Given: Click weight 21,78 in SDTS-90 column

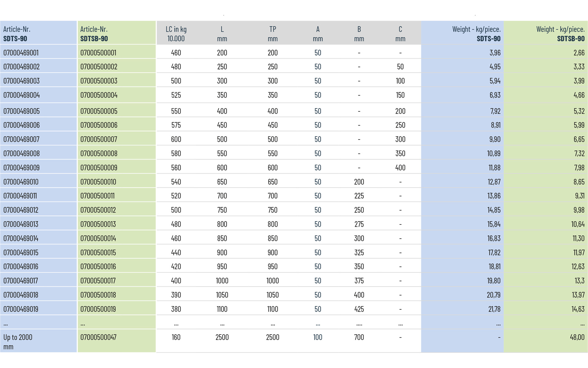Looking at the screenshot, I should pyautogui.click(x=494, y=309).
